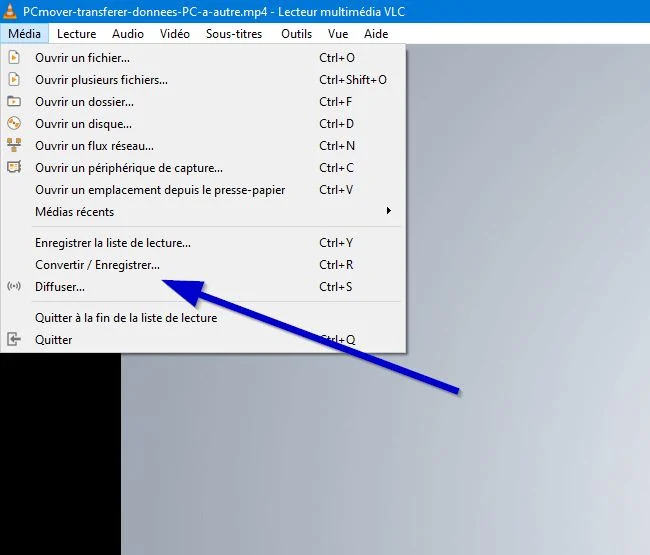The width and height of the screenshot is (650, 555).
Task: Choose Ouvrir un flux réseau... entry
Action: pos(203,145)
